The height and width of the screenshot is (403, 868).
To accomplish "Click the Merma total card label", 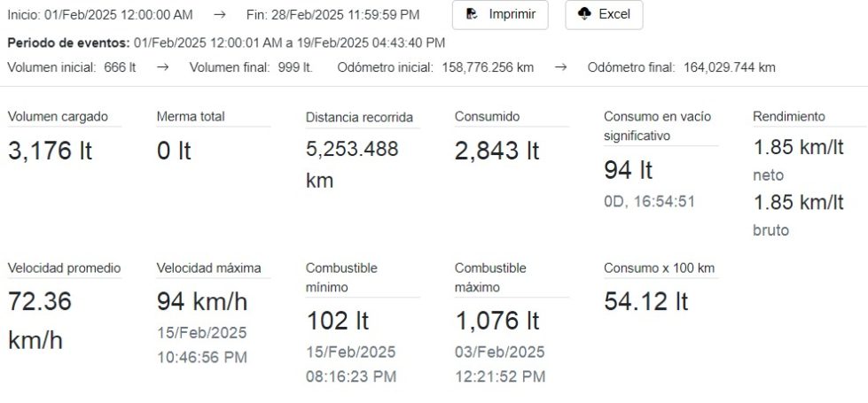I will (191, 117).
